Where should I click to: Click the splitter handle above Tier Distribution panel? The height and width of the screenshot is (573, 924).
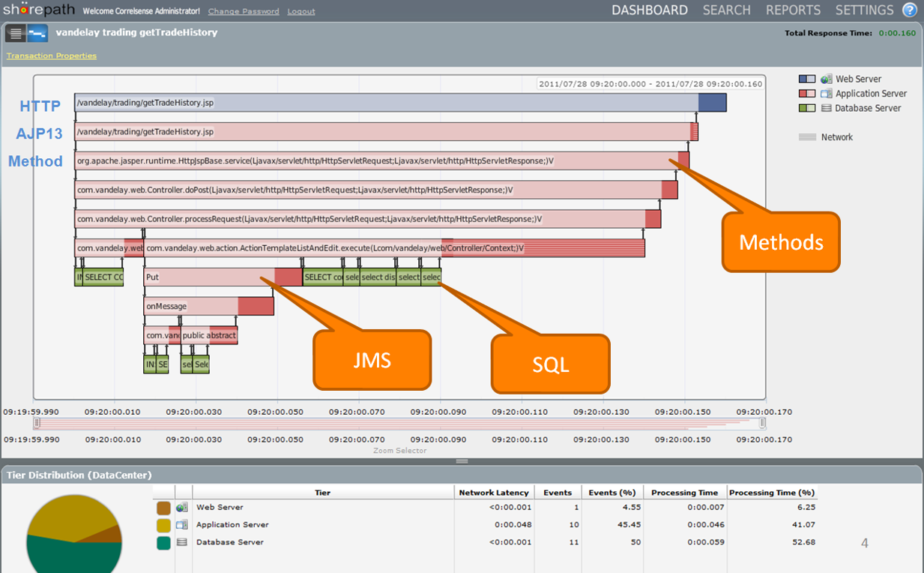[462, 461]
